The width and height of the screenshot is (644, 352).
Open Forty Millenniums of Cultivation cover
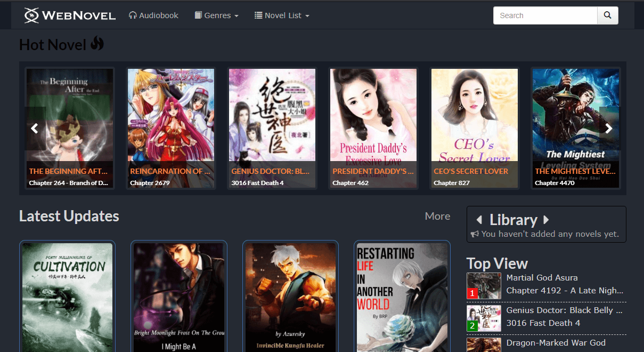pos(68,297)
